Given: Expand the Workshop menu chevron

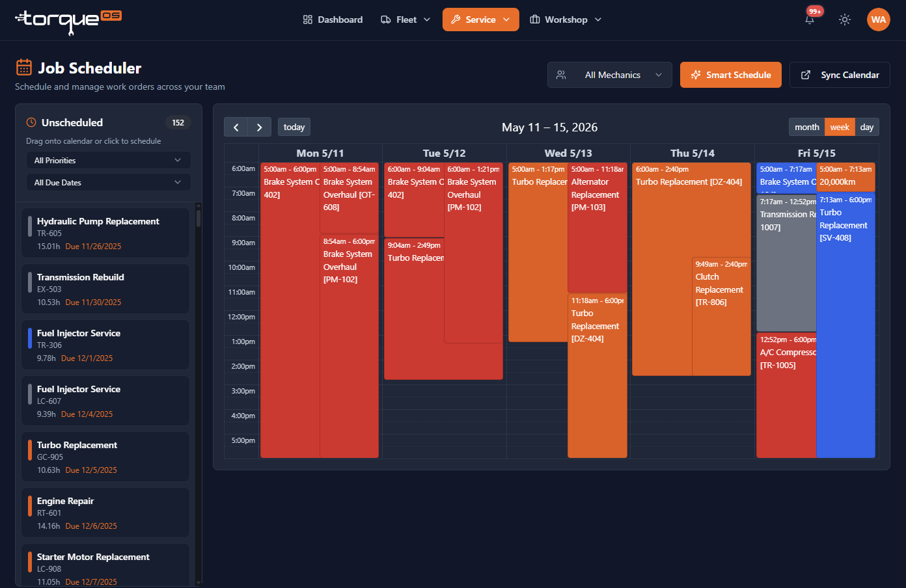Looking at the screenshot, I should click(598, 20).
